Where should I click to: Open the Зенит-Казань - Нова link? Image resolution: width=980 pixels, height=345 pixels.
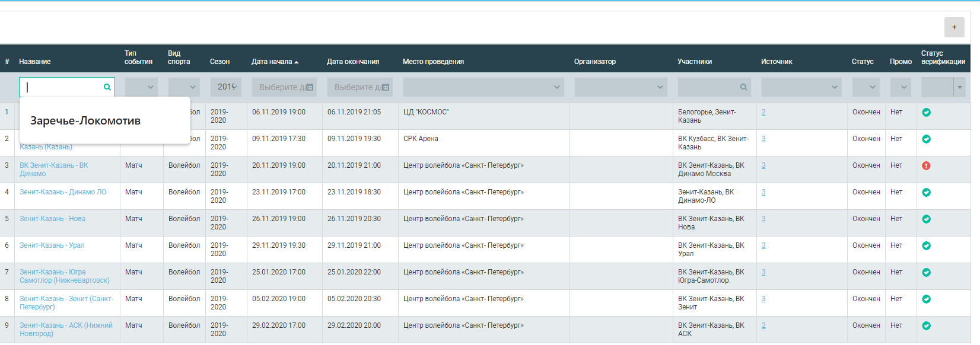(x=52, y=219)
